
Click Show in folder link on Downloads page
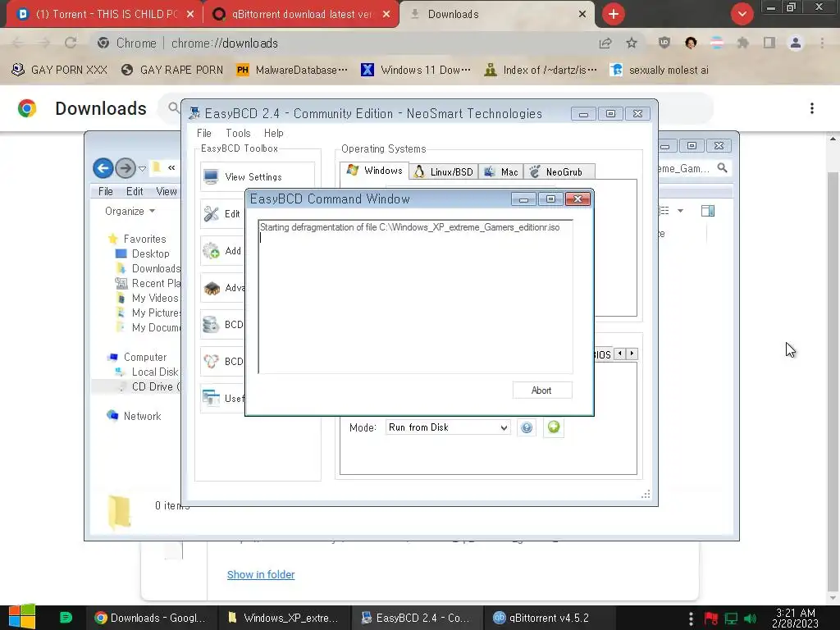(261, 574)
